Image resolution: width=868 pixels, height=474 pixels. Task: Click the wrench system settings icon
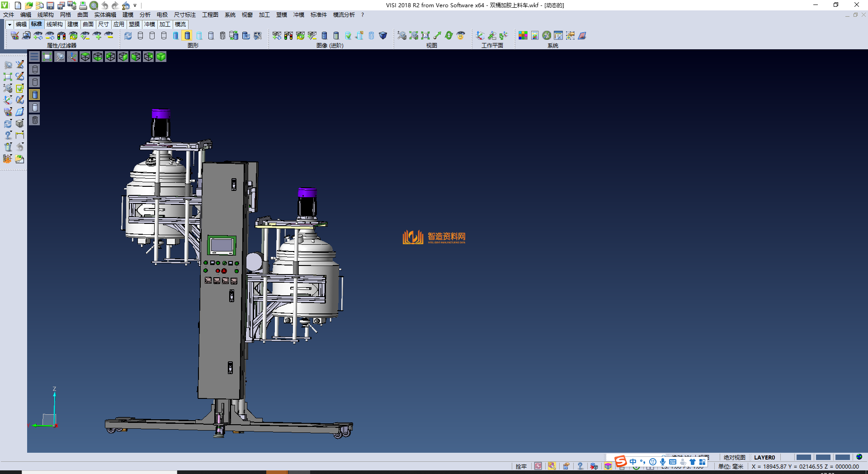pyautogui.click(x=547, y=36)
